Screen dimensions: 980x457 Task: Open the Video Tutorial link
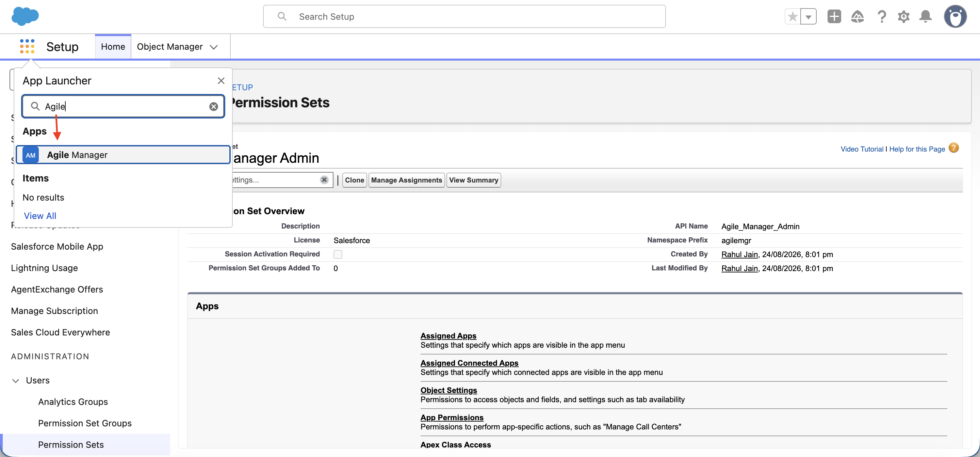[862, 149]
